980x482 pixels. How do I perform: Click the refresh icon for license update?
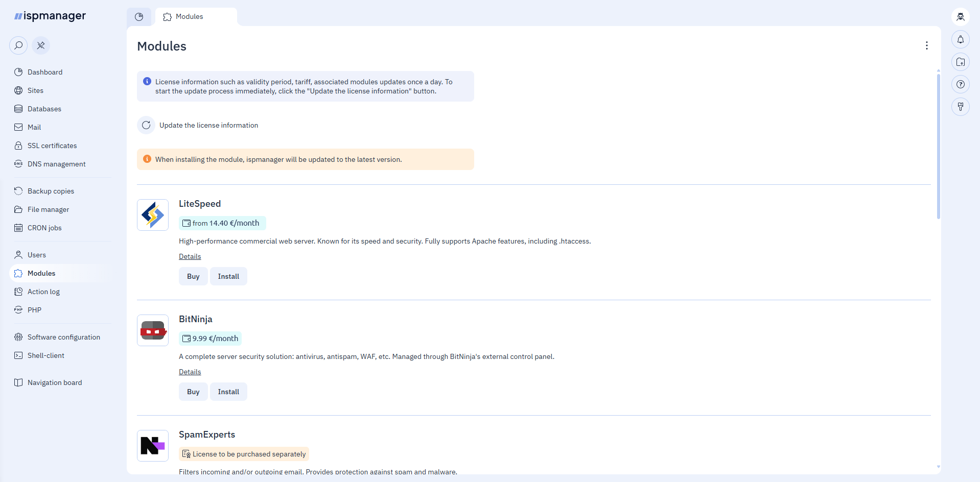coord(146,125)
